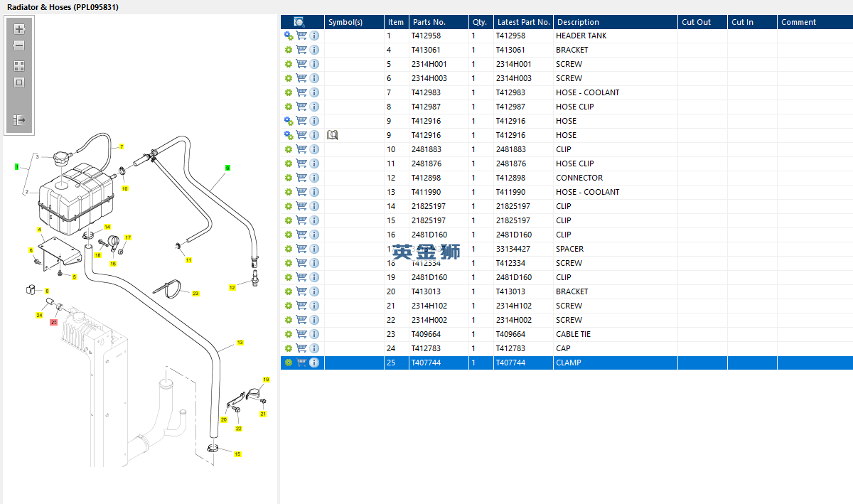This screenshot has width=853, height=504.
Task: Zoom out of the parts diagram
Action: (x=19, y=45)
